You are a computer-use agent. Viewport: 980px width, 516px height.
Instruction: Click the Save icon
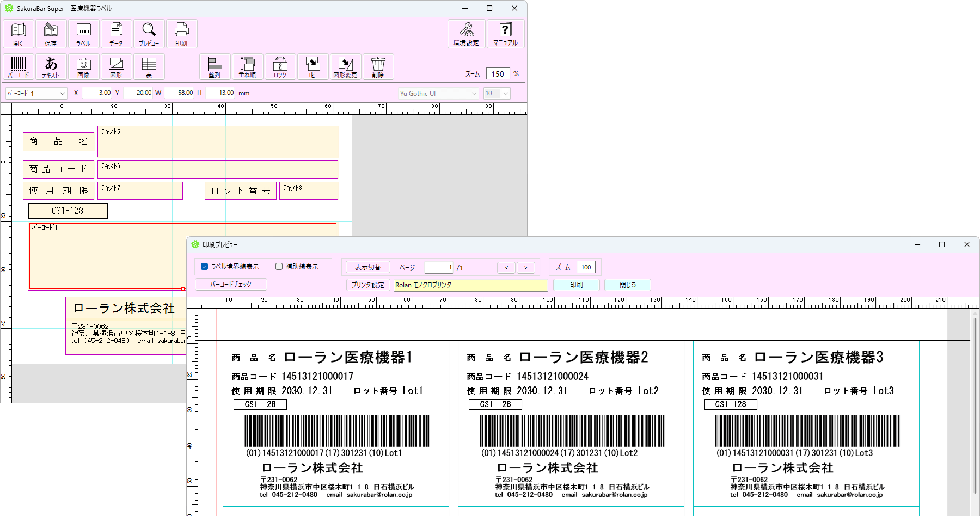point(51,34)
